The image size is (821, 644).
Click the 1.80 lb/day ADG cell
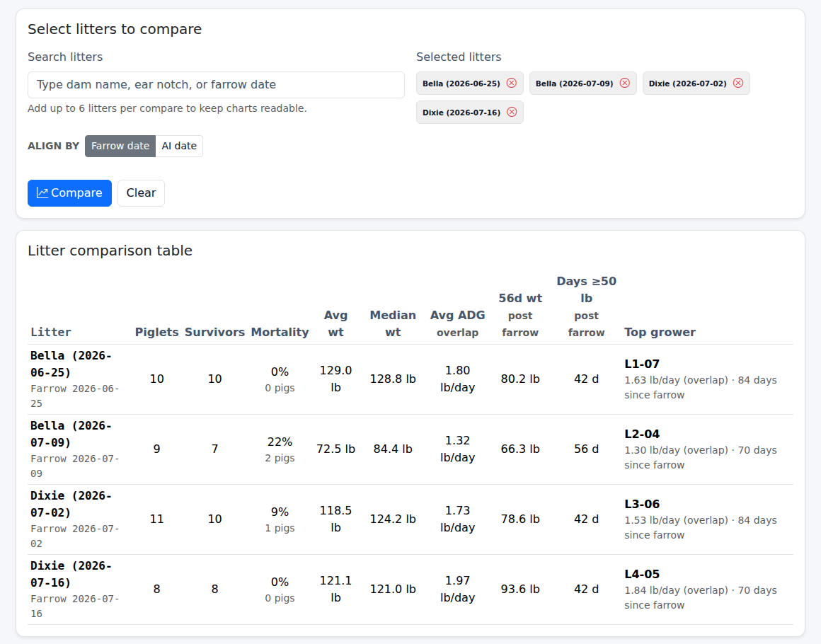point(457,379)
